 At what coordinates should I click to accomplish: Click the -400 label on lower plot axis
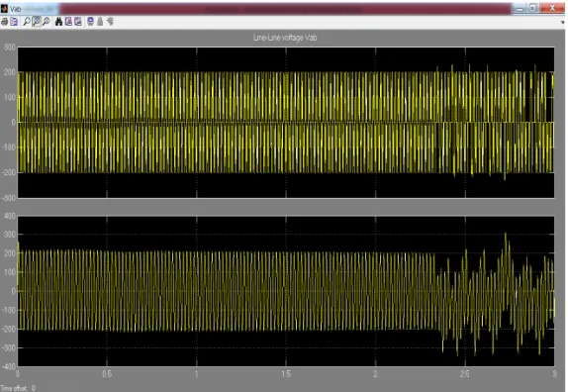8,366
